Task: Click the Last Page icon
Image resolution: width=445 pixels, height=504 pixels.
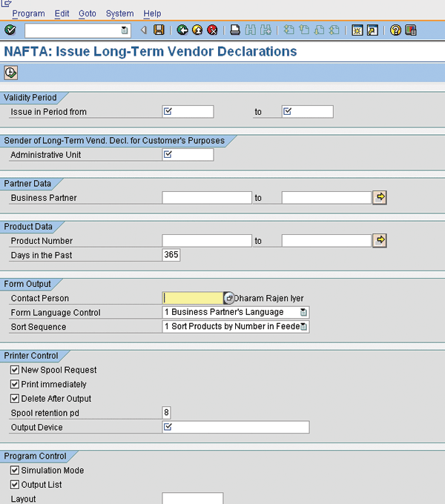Action: (334, 30)
